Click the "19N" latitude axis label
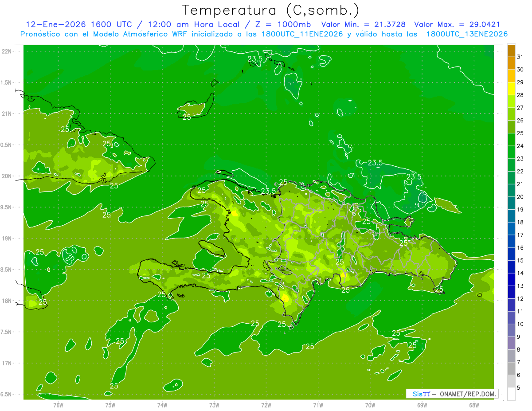This screenshot has height=411, width=532. pyautogui.click(x=7, y=238)
